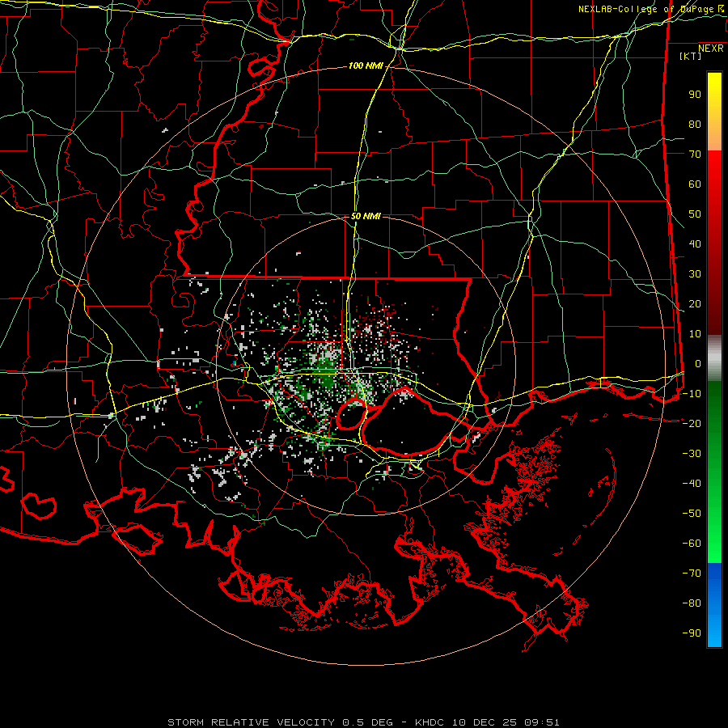Image resolution: width=728 pixels, height=728 pixels.
Task: Click the -50 value on the velocity scale
Action: [x=692, y=514]
